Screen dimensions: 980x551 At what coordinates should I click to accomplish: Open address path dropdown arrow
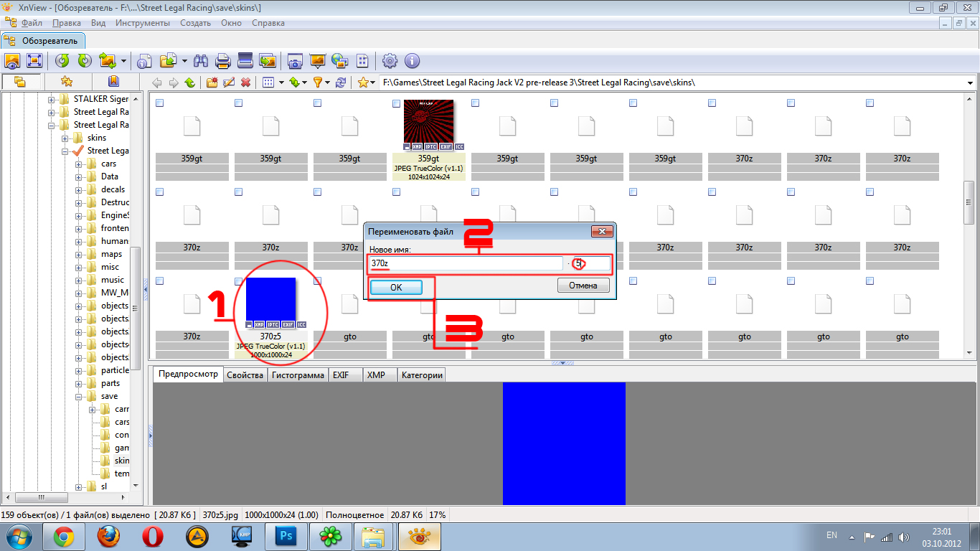coord(971,83)
